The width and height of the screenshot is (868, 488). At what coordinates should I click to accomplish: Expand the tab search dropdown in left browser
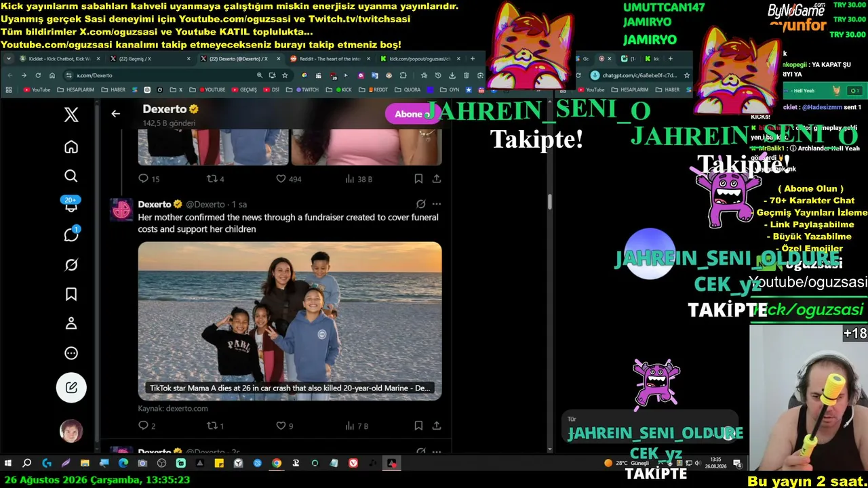[x=9, y=59]
